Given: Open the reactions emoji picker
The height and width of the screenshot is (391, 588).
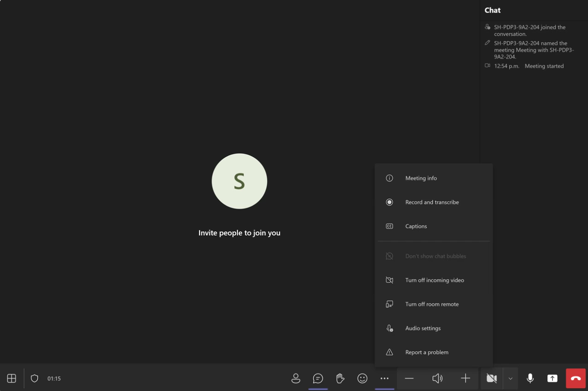Looking at the screenshot, I should tap(362, 378).
